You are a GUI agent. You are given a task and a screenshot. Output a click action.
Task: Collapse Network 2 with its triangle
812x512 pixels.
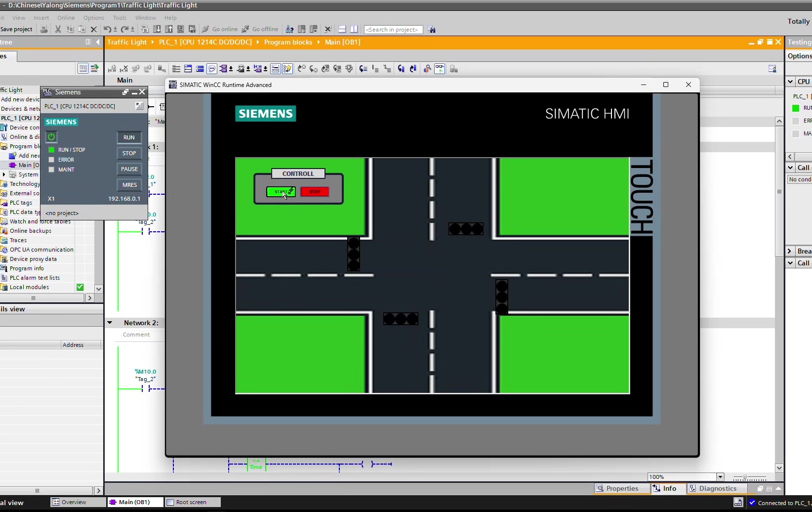pos(110,323)
